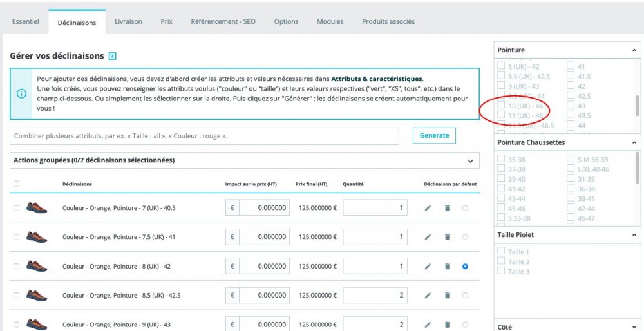The width and height of the screenshot is (644, 331).
Task: Delete the Pointure 8.5 (UK) - 42.5 combination
Action: tap(448, 296)
